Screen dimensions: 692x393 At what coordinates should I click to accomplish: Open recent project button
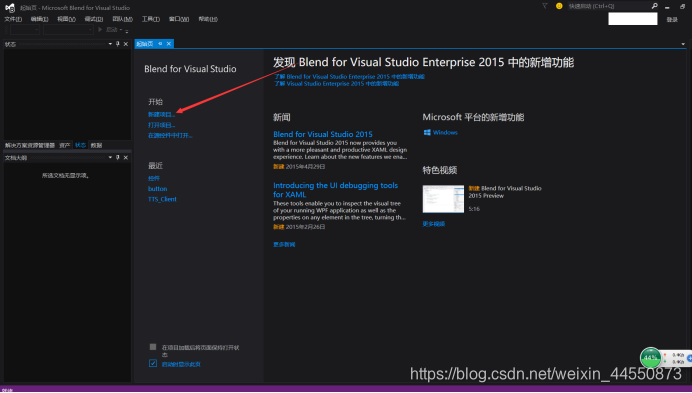157,189
